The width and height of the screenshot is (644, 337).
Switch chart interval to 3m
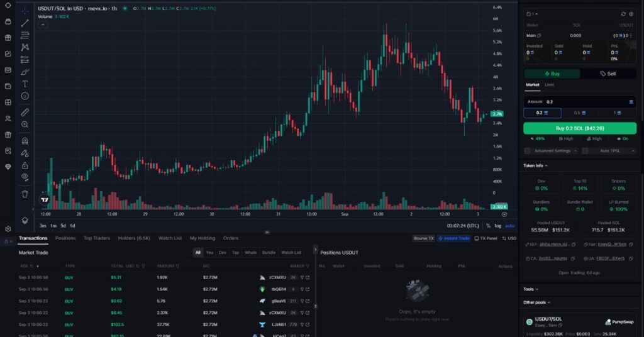(43, 226)
